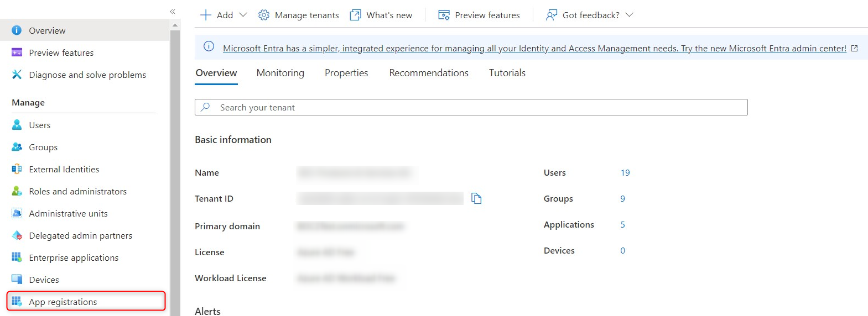868x316 pixels.
Task: Switch to the Monitoring tab
Action: tap(280, 73)
